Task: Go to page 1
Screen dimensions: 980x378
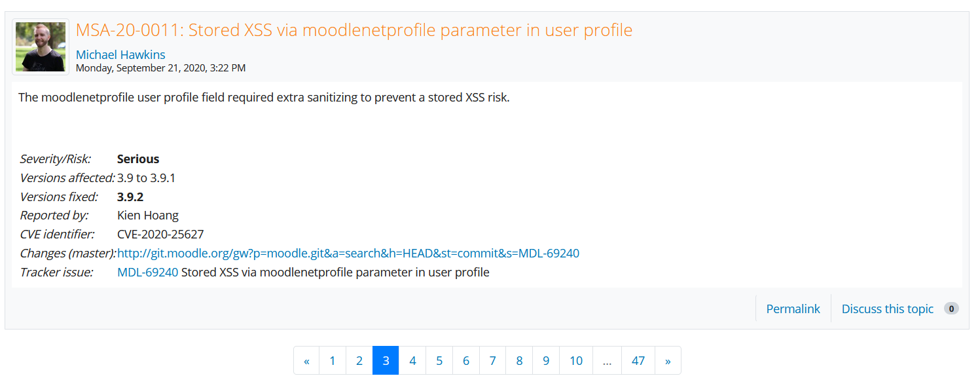Action: pyautogui.click(x=333, y=360)
